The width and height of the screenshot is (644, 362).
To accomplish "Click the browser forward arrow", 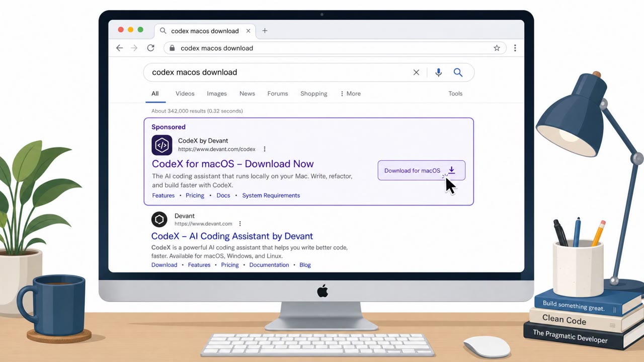I will pyautogui.click(x=134, y=48).
